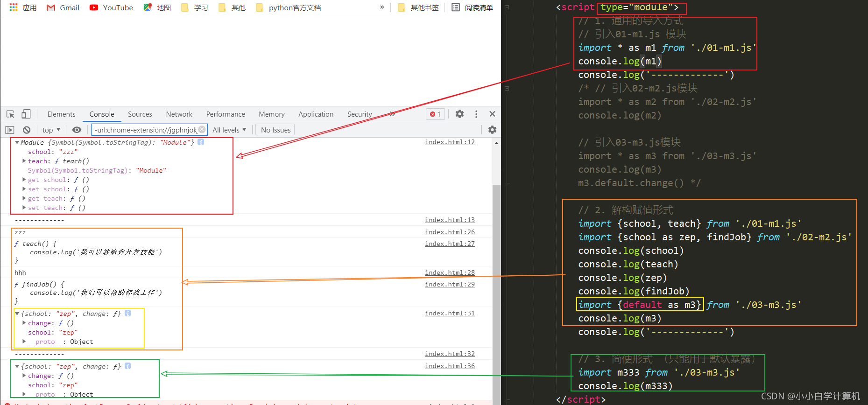Screen dimensions: 868x405
Task: Collapse the Module object entry
Action: click(x=17, y=142)
